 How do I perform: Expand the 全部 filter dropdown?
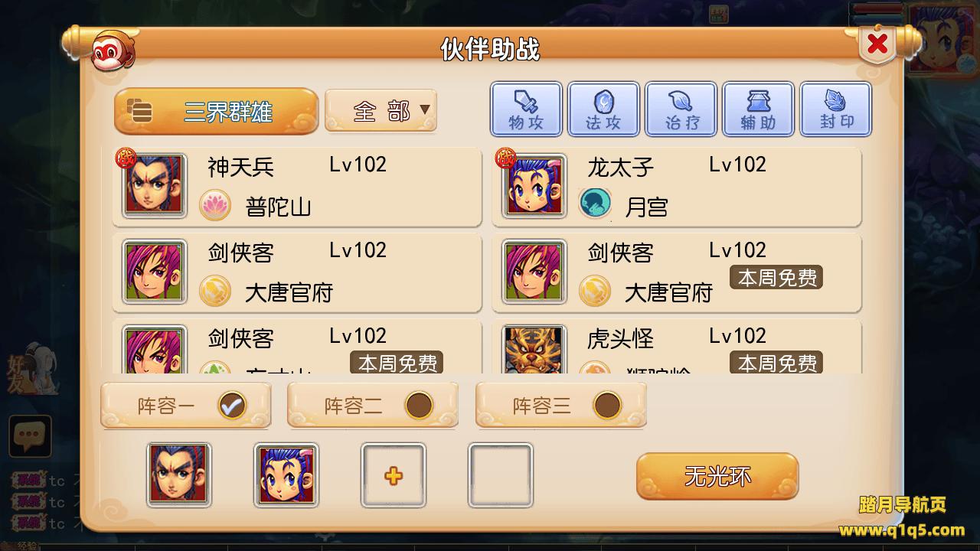point(381,111)
